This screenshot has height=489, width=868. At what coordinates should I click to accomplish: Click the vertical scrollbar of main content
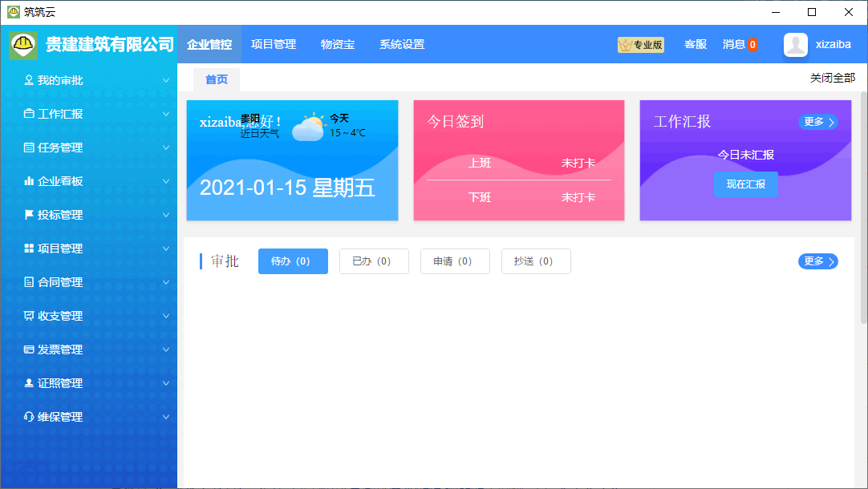click(863, 209)
